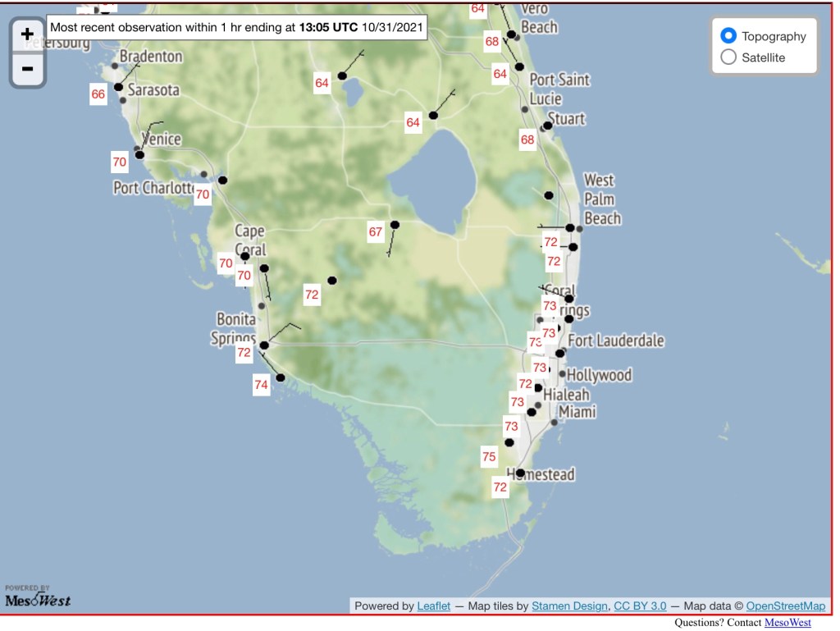Switch map to Satellite view
This screenshot has height=631, width=840.
728,57
